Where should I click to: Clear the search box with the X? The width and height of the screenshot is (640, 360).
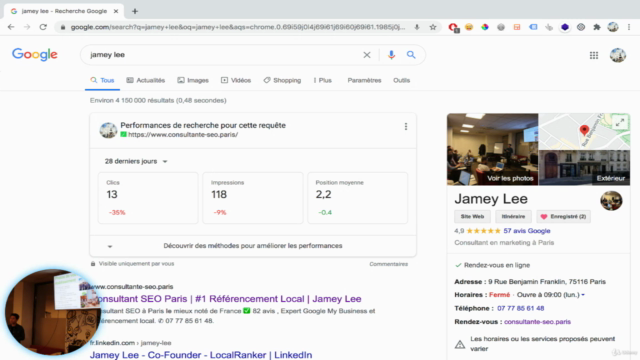click(x=367, y=55)
